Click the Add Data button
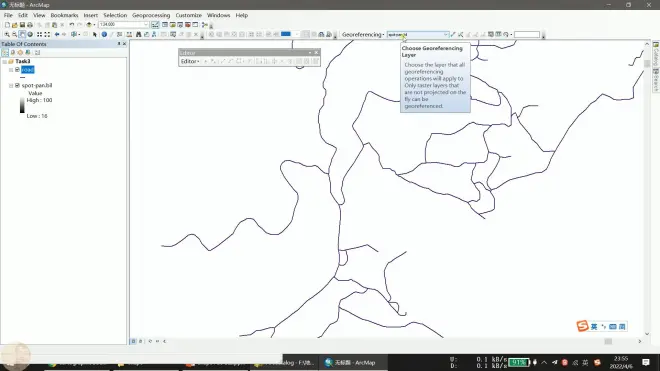Screen dimensions: 660x371 [89, 25]
